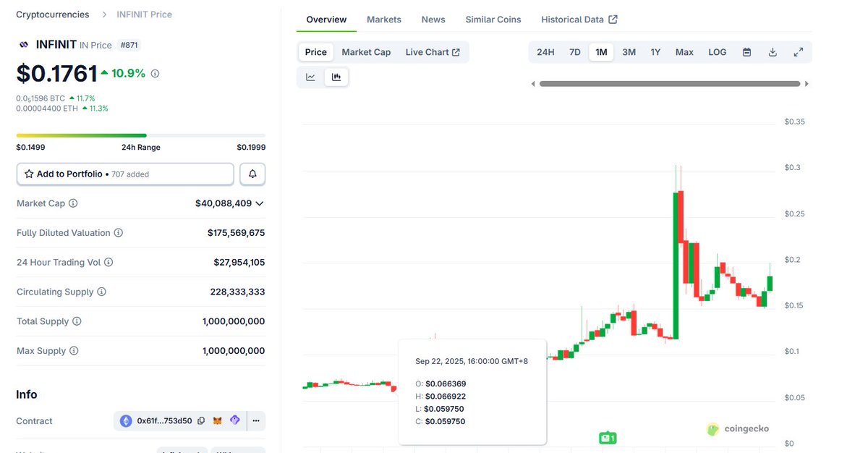Click the #871 rank badge
This screenshot has width=868, height=453.
coord(129,45)
